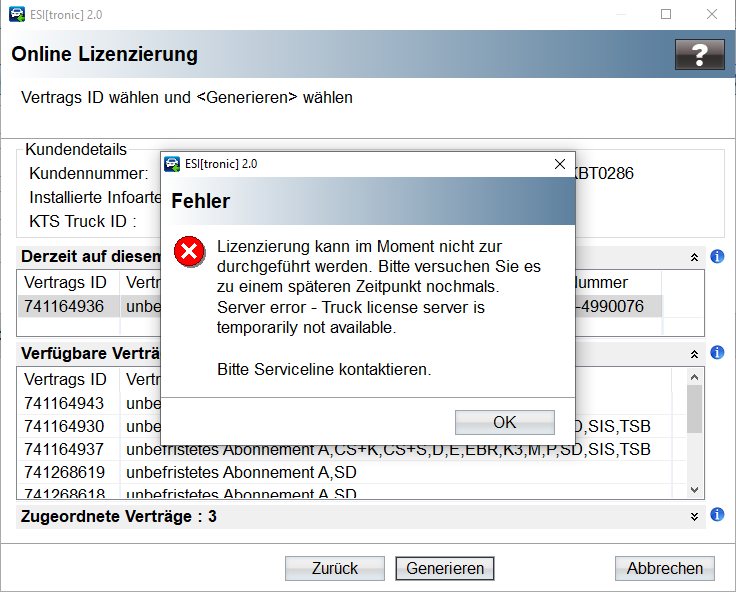Expand the Zugeordnete Verträge section
Viewport: 736px width, 592px height.
click(x=695, y=516)
